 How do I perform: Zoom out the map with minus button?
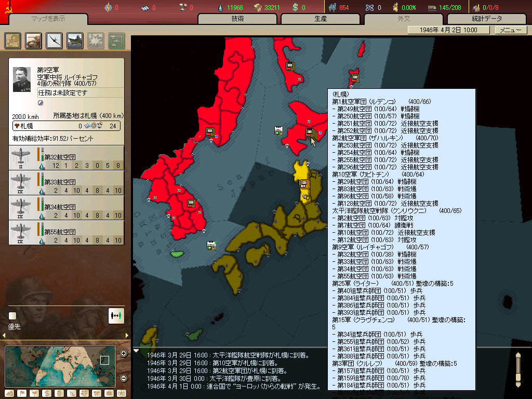point(124,378)
